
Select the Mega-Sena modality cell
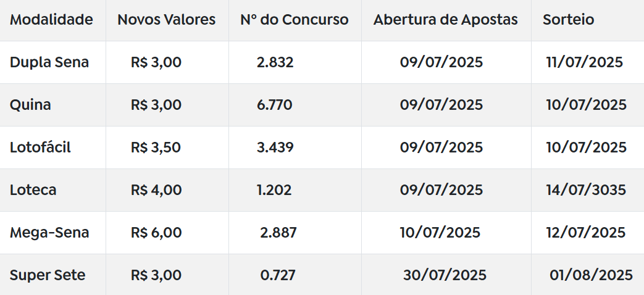pos(49,232)
